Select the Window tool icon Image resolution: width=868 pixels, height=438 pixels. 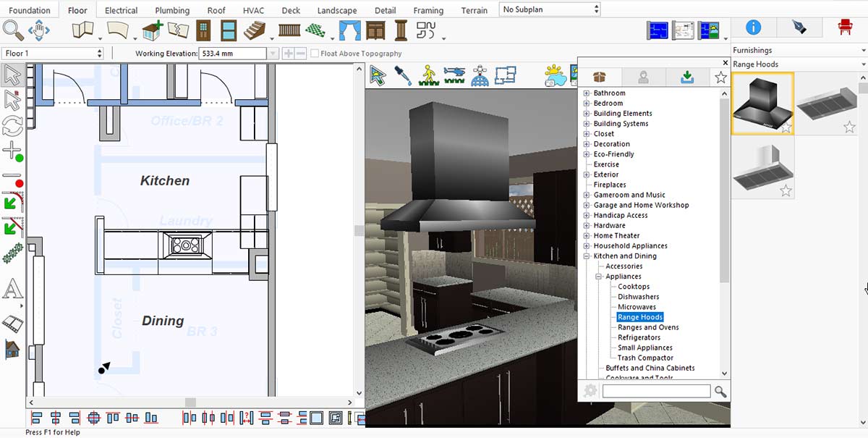click(229, 31)
